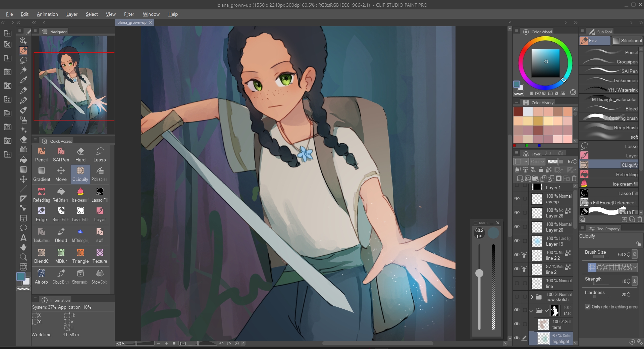The width and height of the screenshot is (644, 349).
Task: Uncheck Only refer to editing area
Action: 588,307
